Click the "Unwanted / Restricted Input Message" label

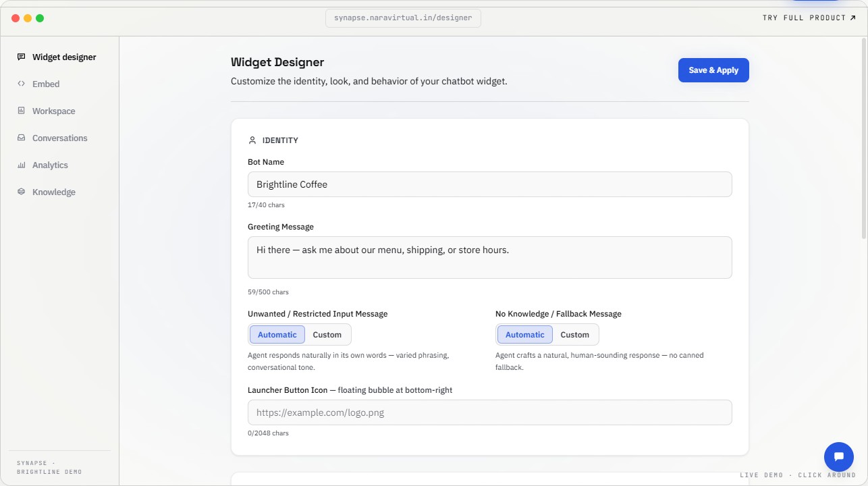[318, 314]
